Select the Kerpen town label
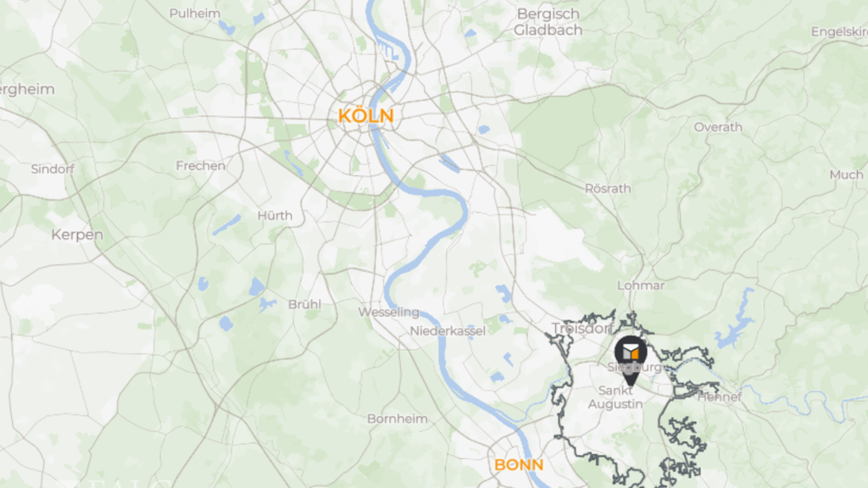 pos(77,236)
